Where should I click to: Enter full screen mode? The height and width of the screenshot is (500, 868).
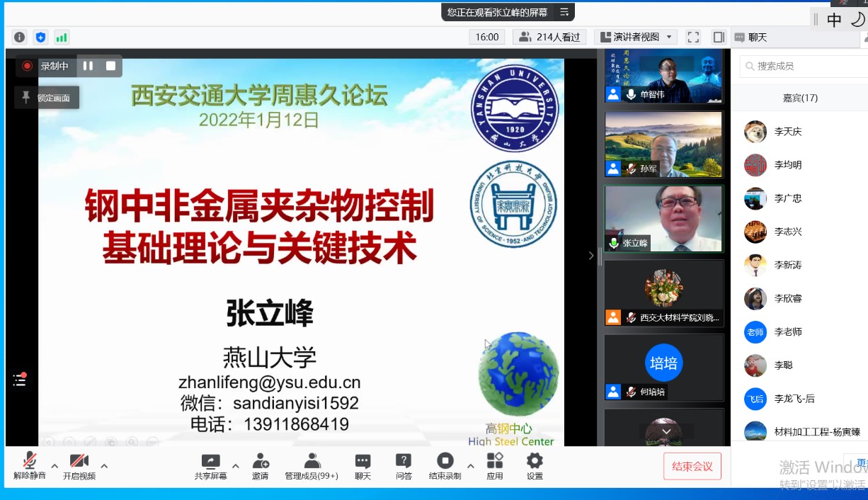(x=693, y=38)
